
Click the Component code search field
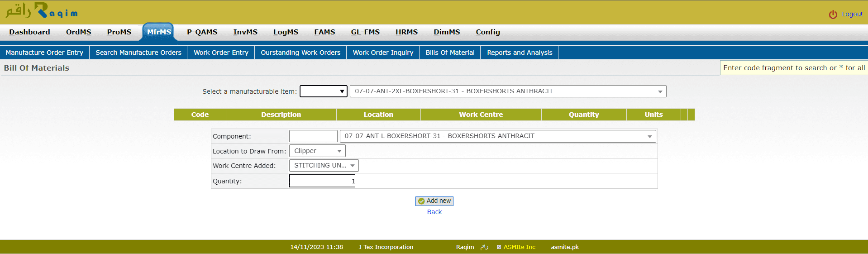point(313,136)
